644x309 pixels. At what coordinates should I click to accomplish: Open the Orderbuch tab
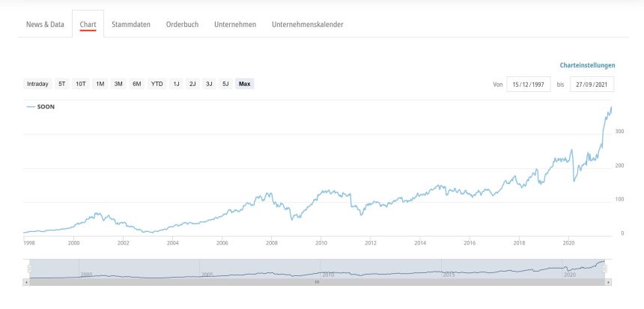click(182, 25)
